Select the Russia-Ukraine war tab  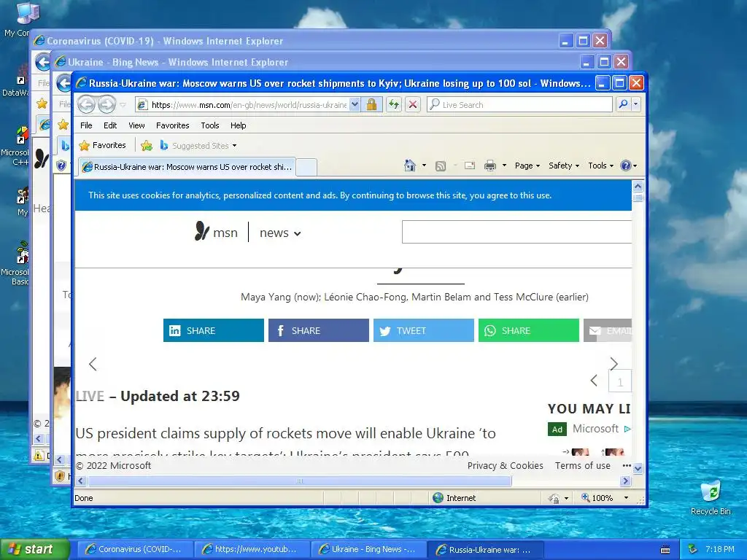187,167
